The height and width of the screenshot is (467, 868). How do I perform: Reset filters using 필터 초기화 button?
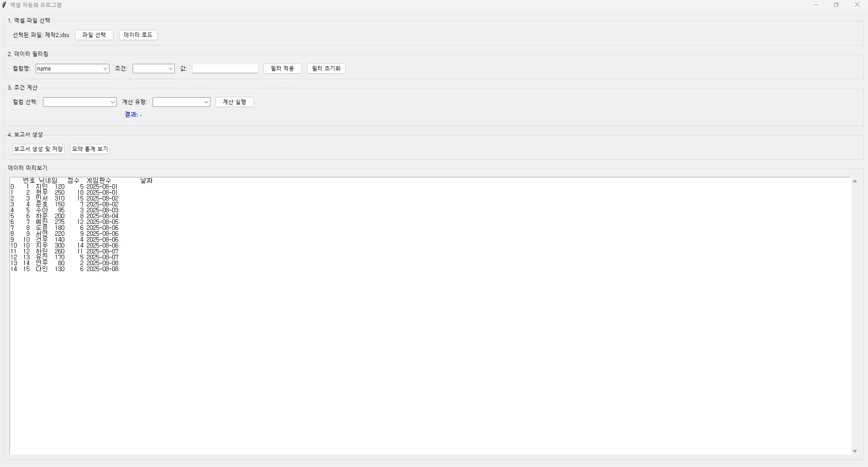pos(326,69)
